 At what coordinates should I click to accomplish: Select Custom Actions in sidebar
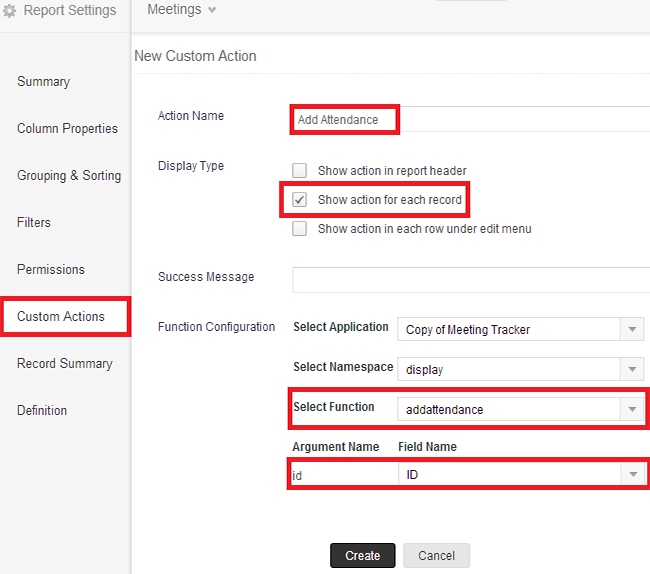(61, 317)
